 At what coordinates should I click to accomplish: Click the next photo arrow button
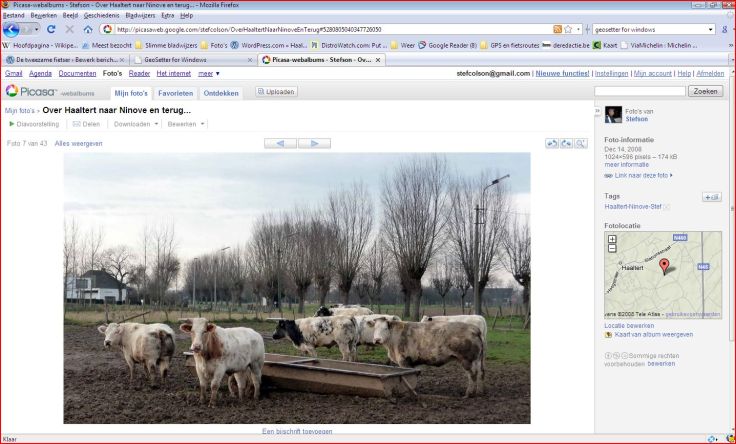click(x=314, y=144)
